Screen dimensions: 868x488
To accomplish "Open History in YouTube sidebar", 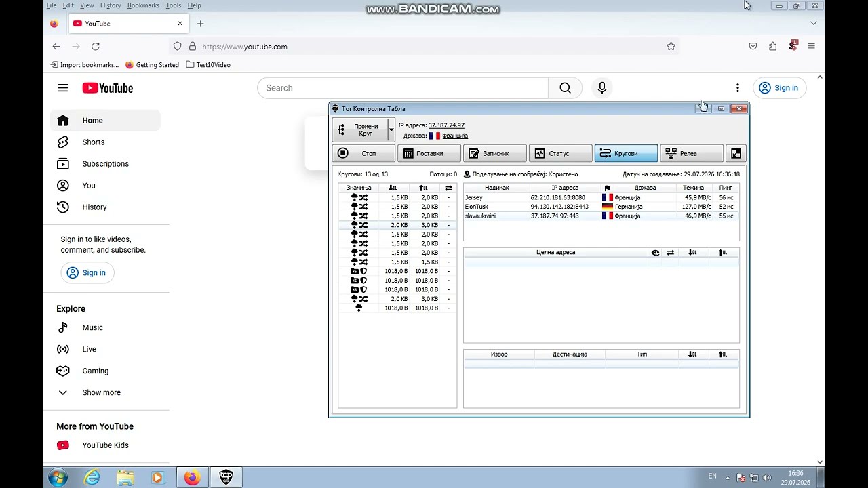I will pyautogui.click(x=105, y=207).
